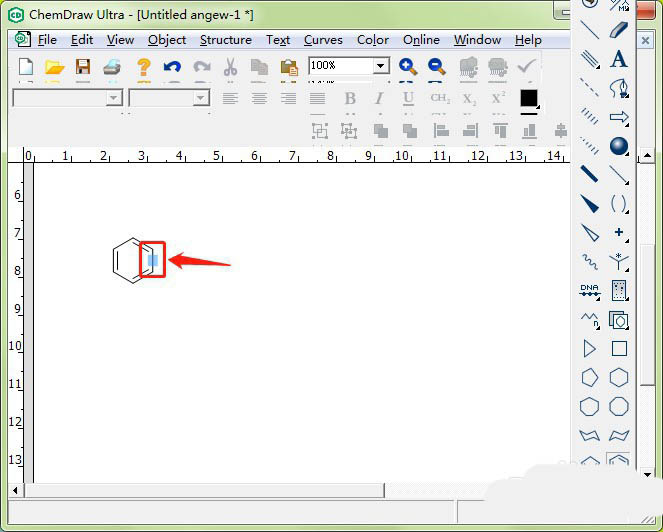Toggle superscript X2 style
This screenshot has height=532, width=663.
pyautogui.click(x=499, y=99)
